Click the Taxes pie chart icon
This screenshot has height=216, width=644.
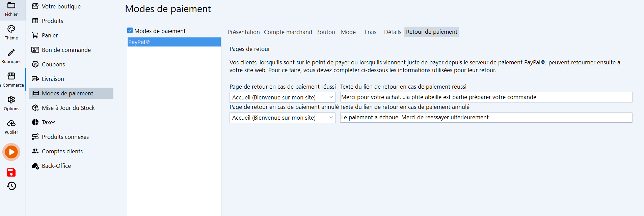[x=35, y=122]
